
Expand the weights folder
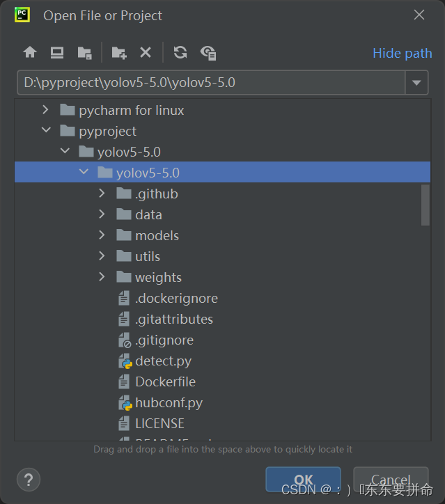click(x=102, y=277)
